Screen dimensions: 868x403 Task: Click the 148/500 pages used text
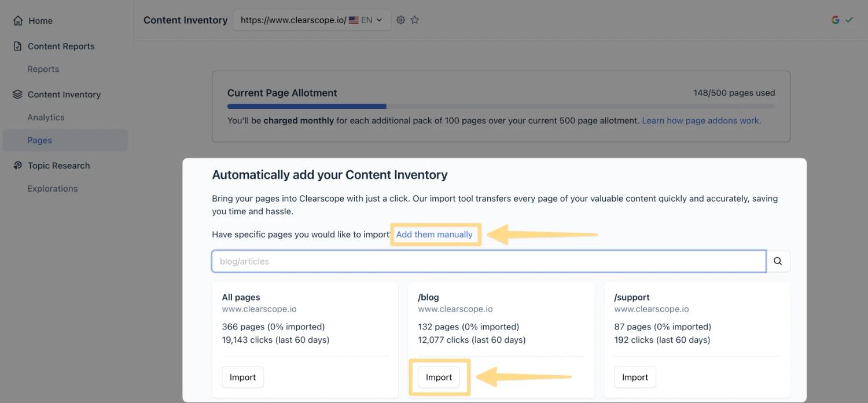click(734, 93)
